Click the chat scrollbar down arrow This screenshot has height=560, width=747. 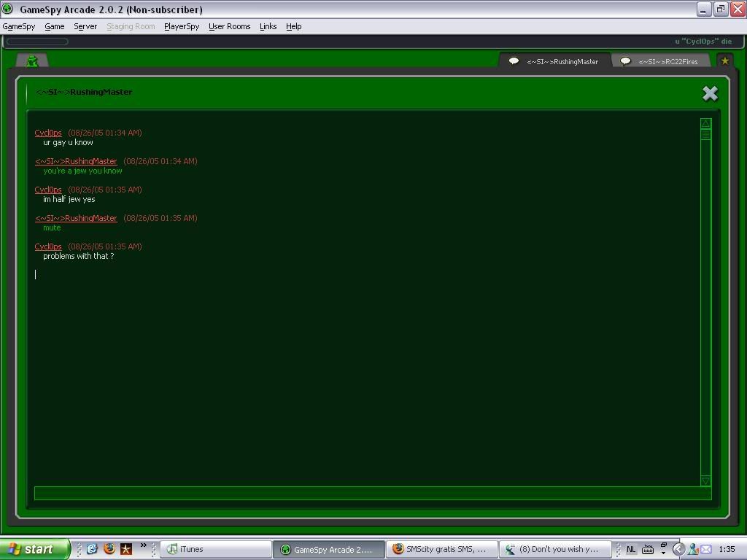705,481
